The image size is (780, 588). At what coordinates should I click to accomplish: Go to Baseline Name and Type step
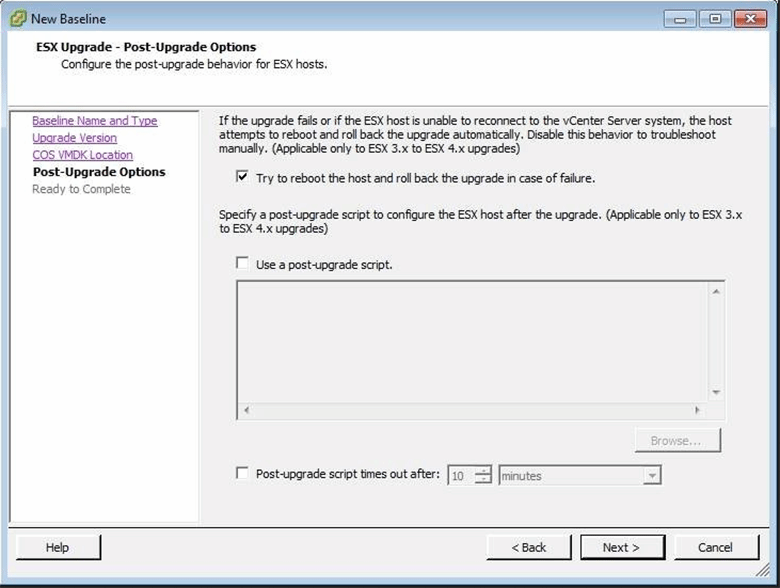click(x=94, y=121)
